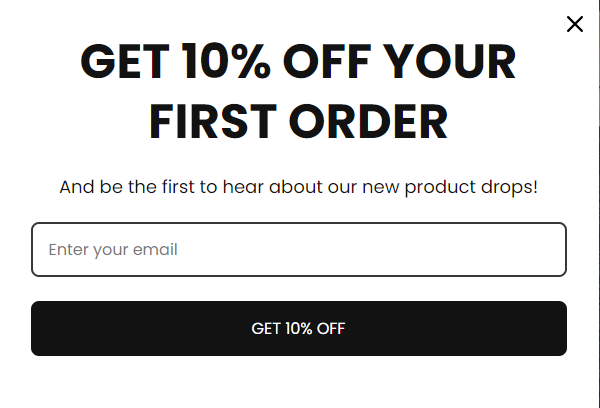Click the word 'And' starting the subtitle
The width and height of the screenshot is (600, 408).
click(x=77, y=187)
